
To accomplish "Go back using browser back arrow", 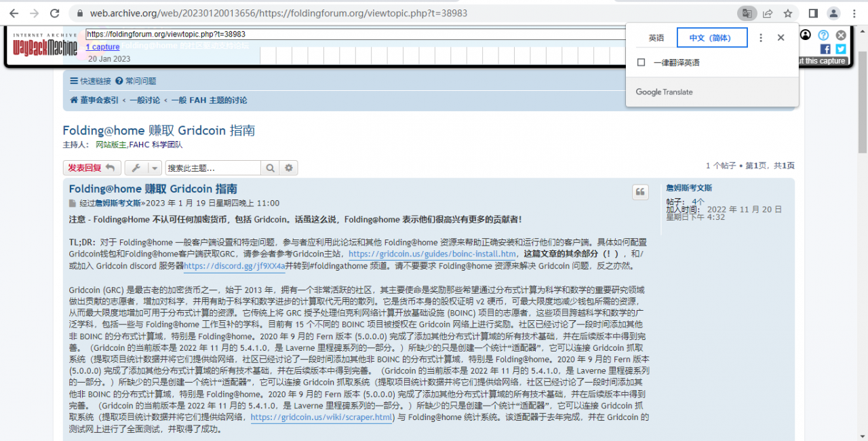I will [x=14, y=13].
